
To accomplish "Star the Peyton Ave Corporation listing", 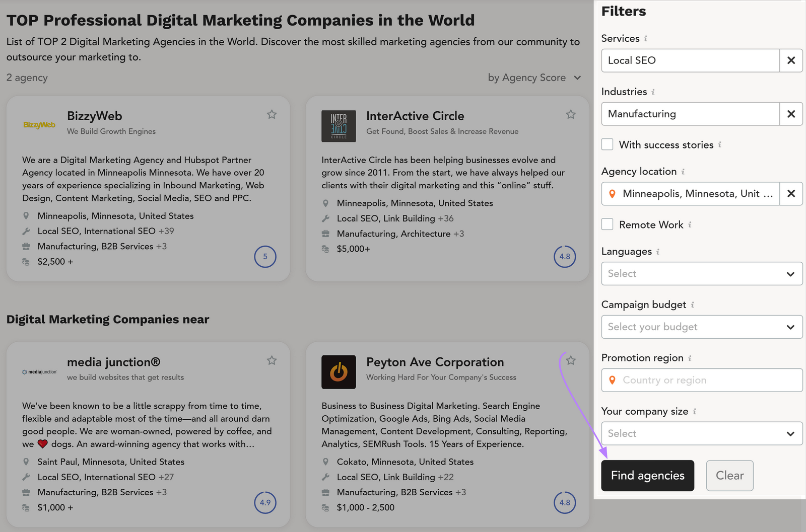I will tap(571, 360).
